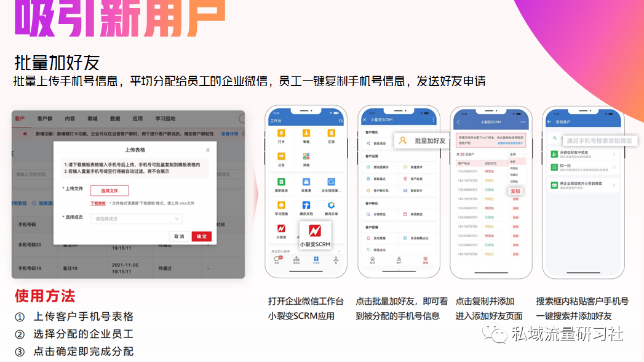This screenshot has height=362, width=644.
Task: Open the horizontal three-dot menu in the customer list header
Action: [523, 122]
